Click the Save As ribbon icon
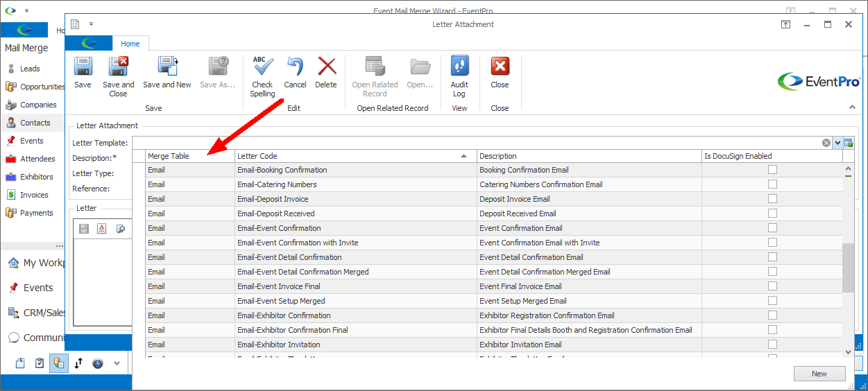This screenshot has width=868, height=391. click(x=218, y=67)
